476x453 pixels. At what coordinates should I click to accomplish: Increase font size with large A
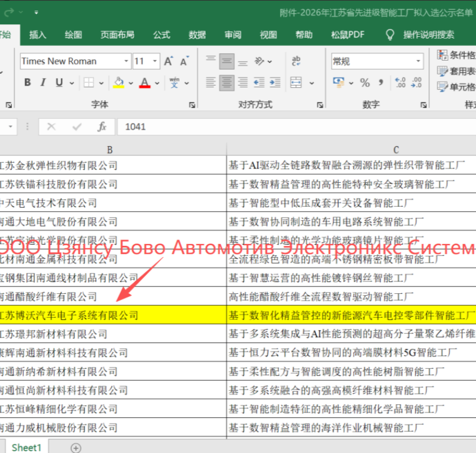coord(168,61)
